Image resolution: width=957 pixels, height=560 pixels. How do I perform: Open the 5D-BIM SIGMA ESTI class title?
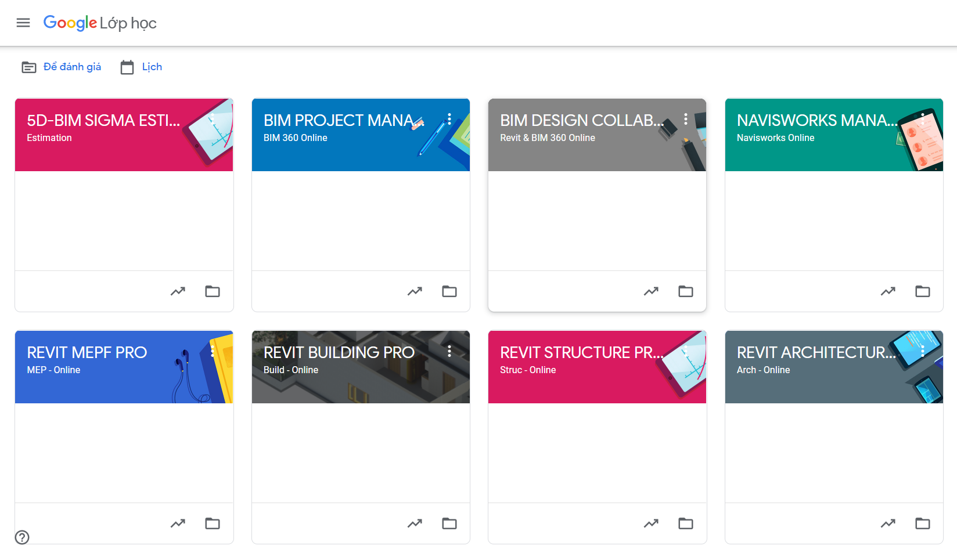[x=103, y=121]
